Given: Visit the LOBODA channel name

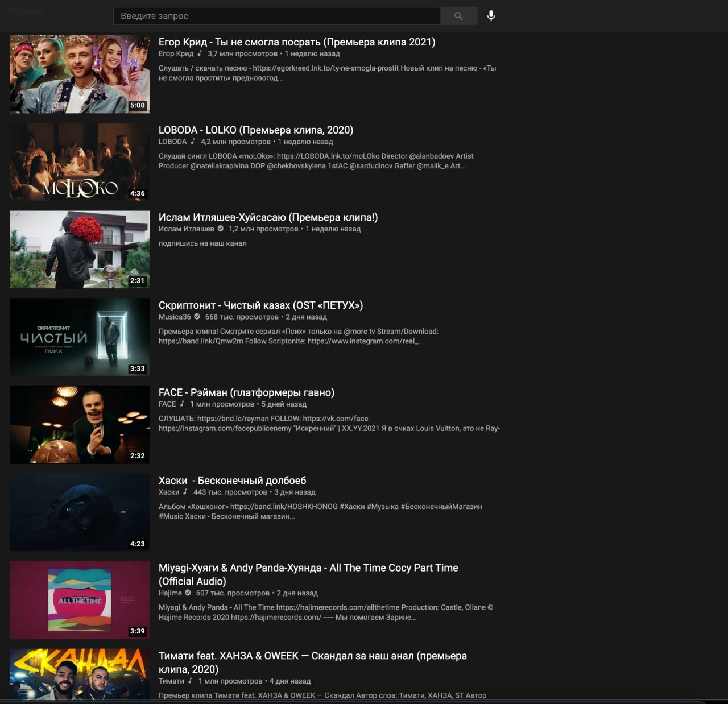Looking at the screenshot, I should 172,142.
